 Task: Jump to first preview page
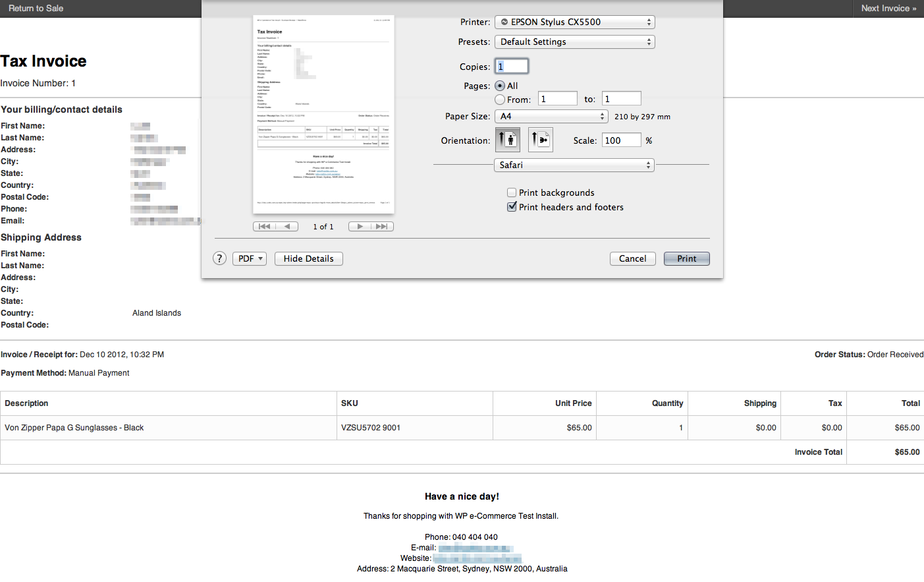[265, 226]
